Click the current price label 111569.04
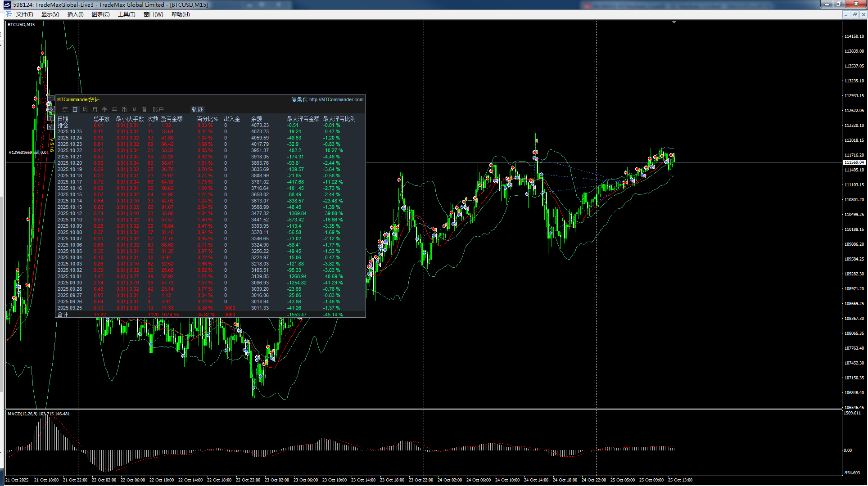This screenshot has height=486, width=868. pyautogui.click(x=854, y=162)
